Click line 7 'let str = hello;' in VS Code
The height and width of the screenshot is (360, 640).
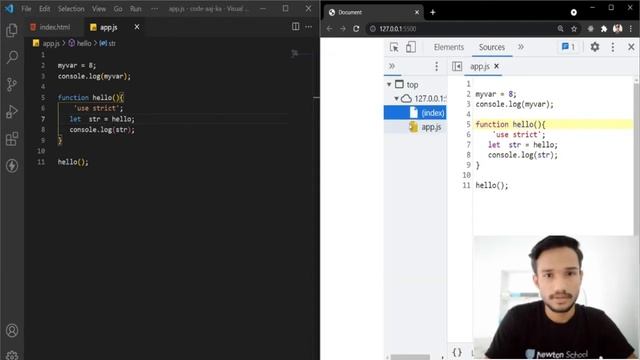tap(102, 119)
